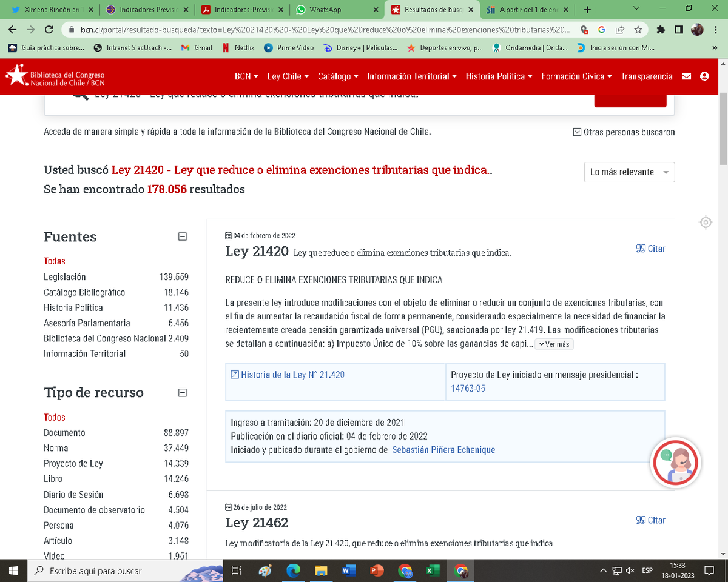
Task: Filter resource type by Proyecto de Ley
Action: point(73,463)
